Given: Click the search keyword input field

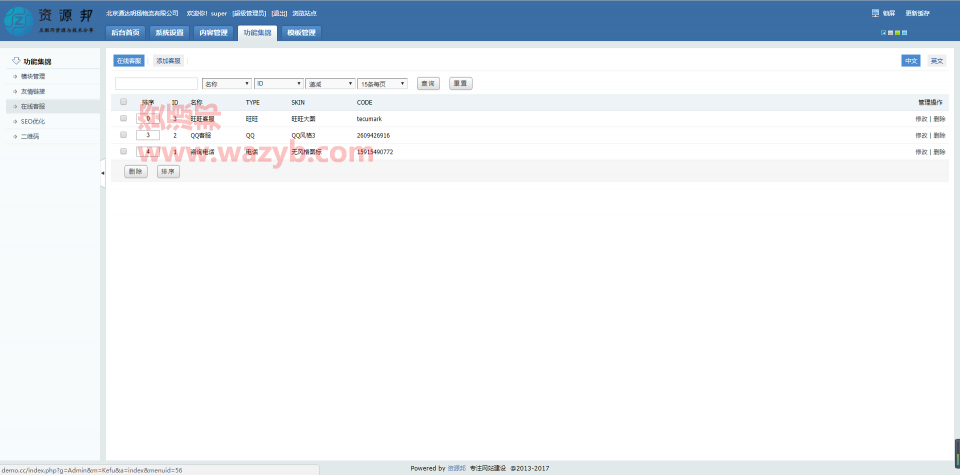Looking at the screenshot, I should pos(156,84).
